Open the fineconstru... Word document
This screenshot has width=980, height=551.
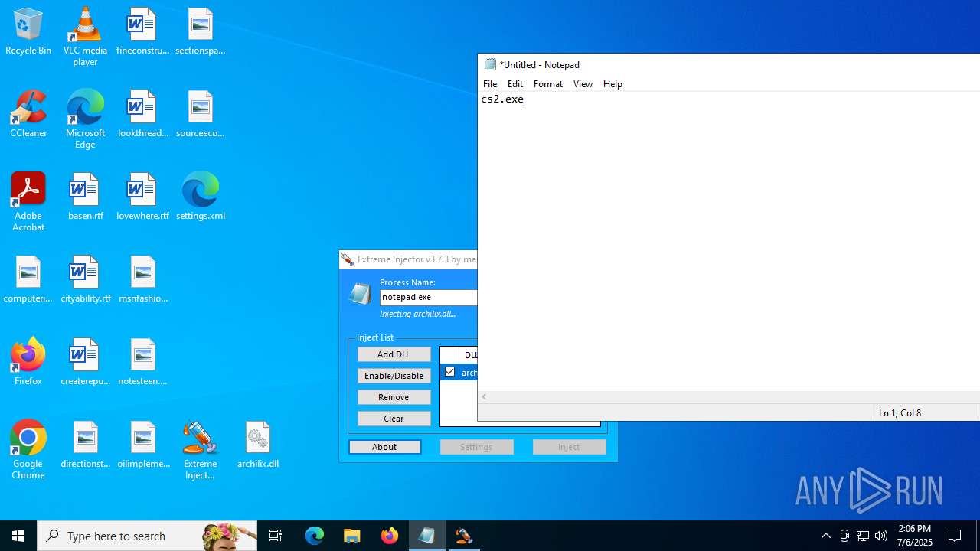[x=142, y=32]
